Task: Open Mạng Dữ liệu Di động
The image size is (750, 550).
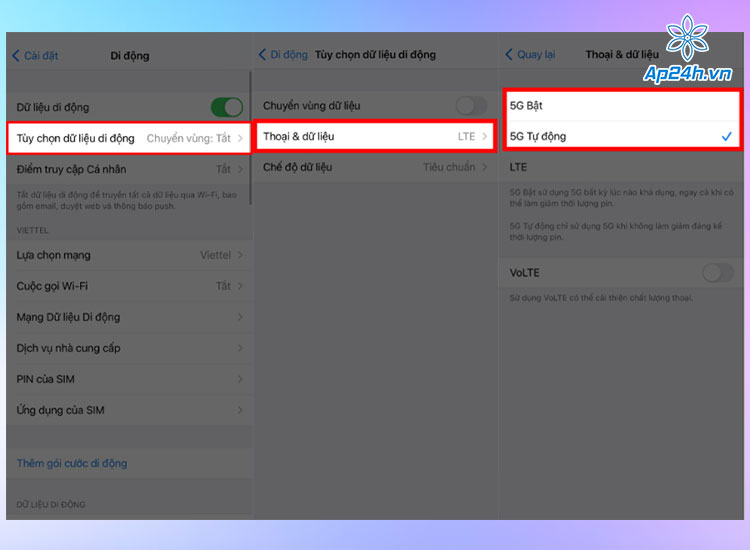Action: tap(129, 317)
